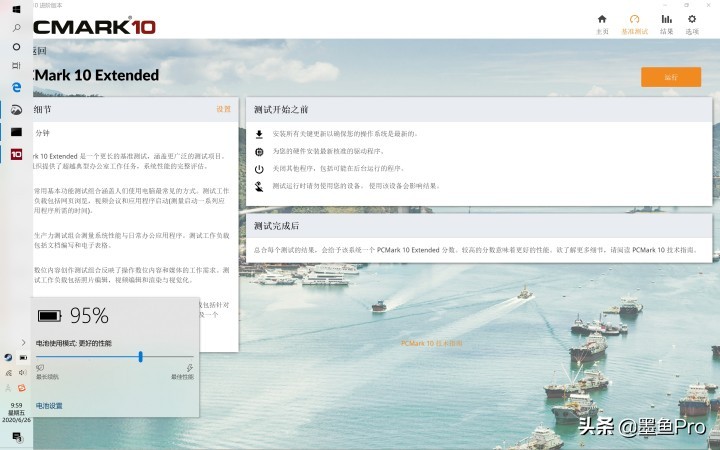Switch to the black window taskbar icon

[x=16, y=132]
